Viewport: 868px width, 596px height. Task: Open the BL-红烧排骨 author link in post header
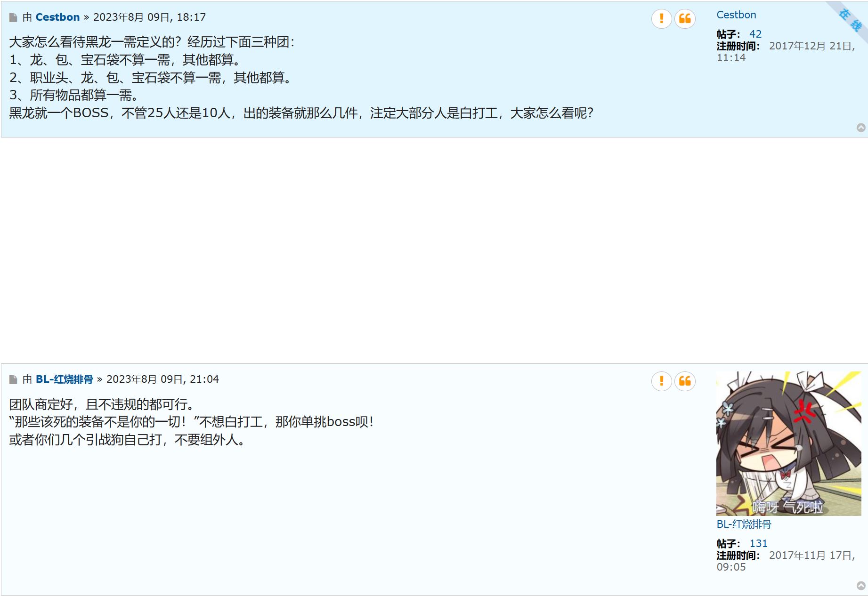pyautogui.click(x=64, y=379)
